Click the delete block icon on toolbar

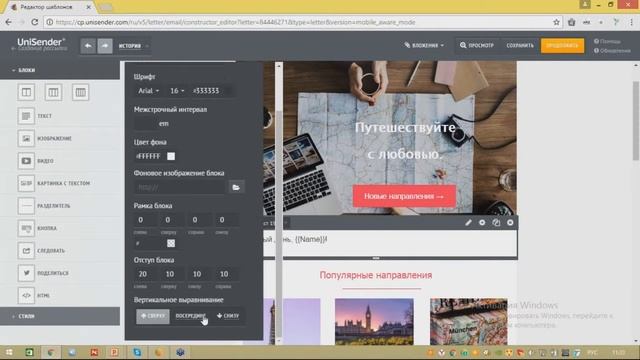tap(510, 223)
